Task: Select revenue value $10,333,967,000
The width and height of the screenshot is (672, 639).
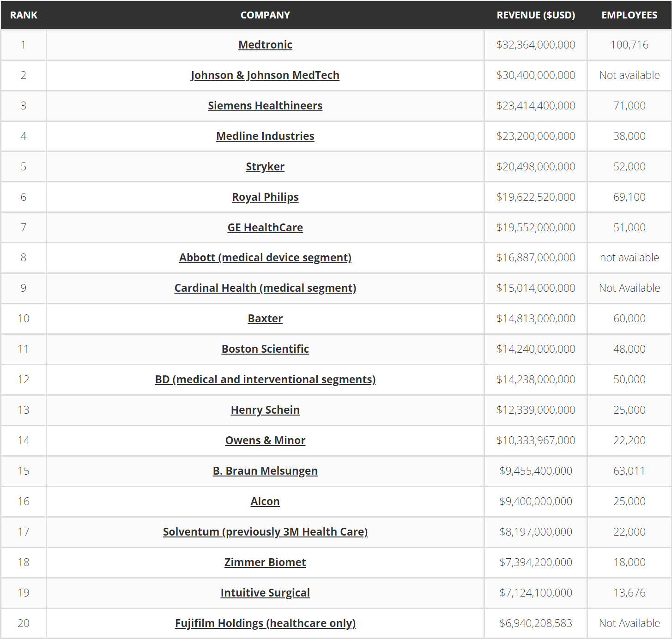Action: click(x=536, y=440)
